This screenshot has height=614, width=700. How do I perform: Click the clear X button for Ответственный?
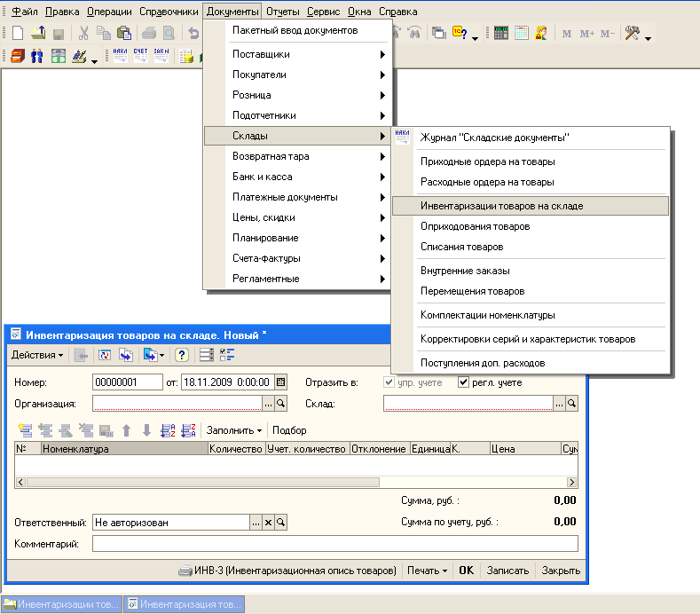[x=268, y=523]
